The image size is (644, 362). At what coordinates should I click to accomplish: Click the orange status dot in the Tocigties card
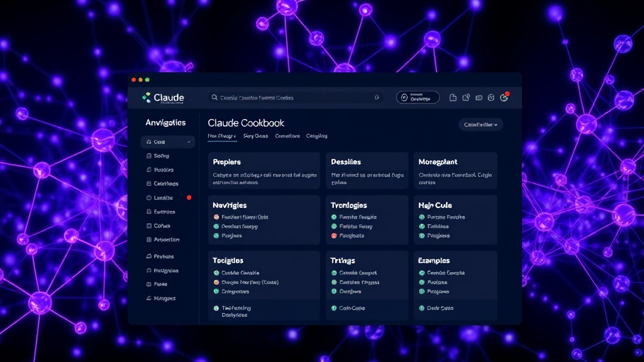click(x=216, y=282)
